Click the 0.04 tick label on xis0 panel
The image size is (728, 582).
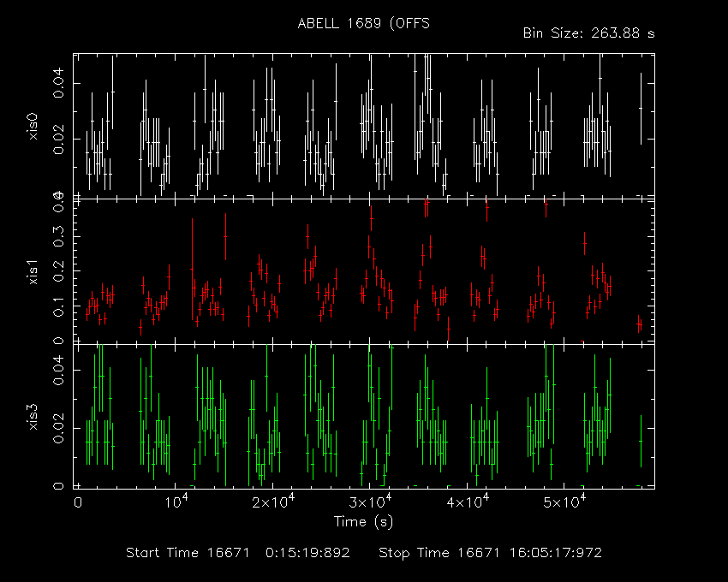(x=58, y=83)
